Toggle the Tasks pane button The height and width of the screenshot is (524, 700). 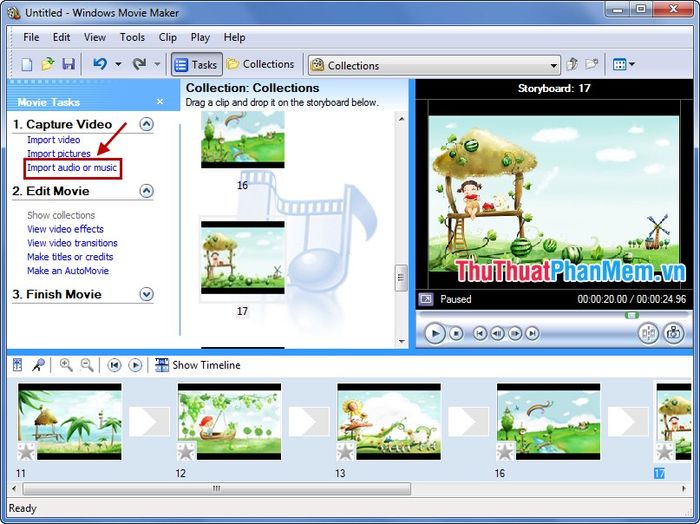point(196,65)
